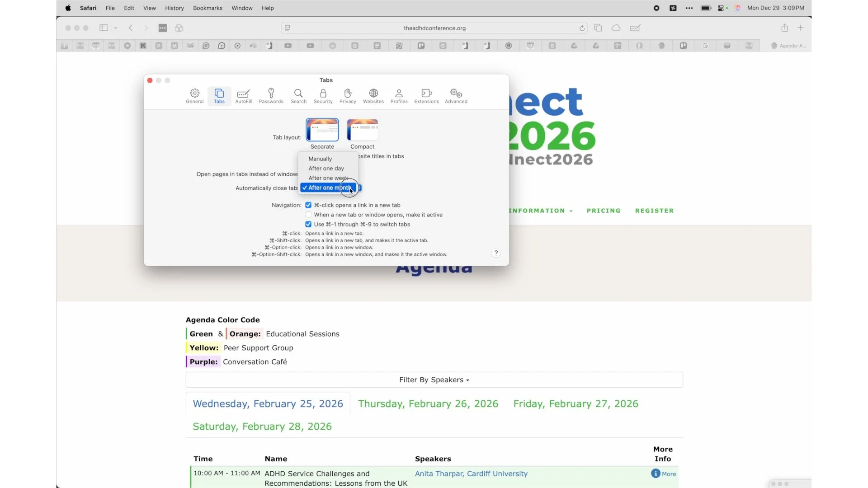Select the Extensions preferences icon
Viewport: 868px width, 488px height.
click(426, 96)
